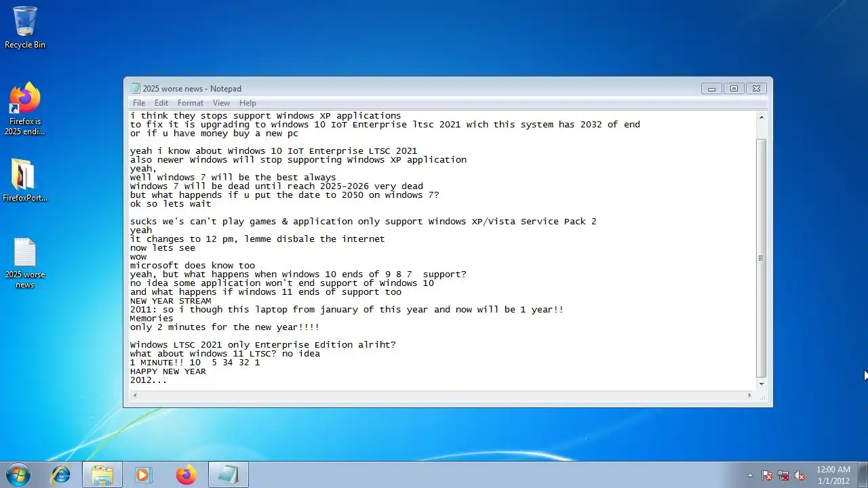Click the line 'ok so lets wait'
Viewport: 868px width, 488px height.
click(x=171, y=203)
